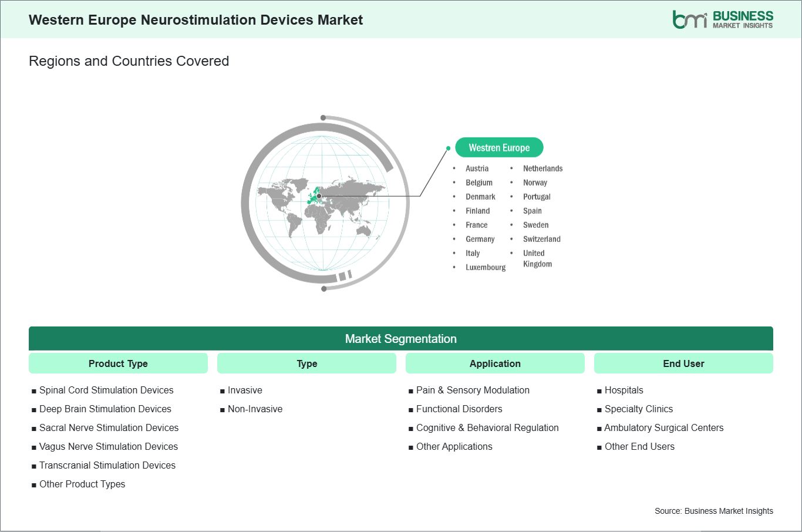This screenshot has height=532, width=802.
Task: Select the Westren Europe green label
Action: (499, 147)
